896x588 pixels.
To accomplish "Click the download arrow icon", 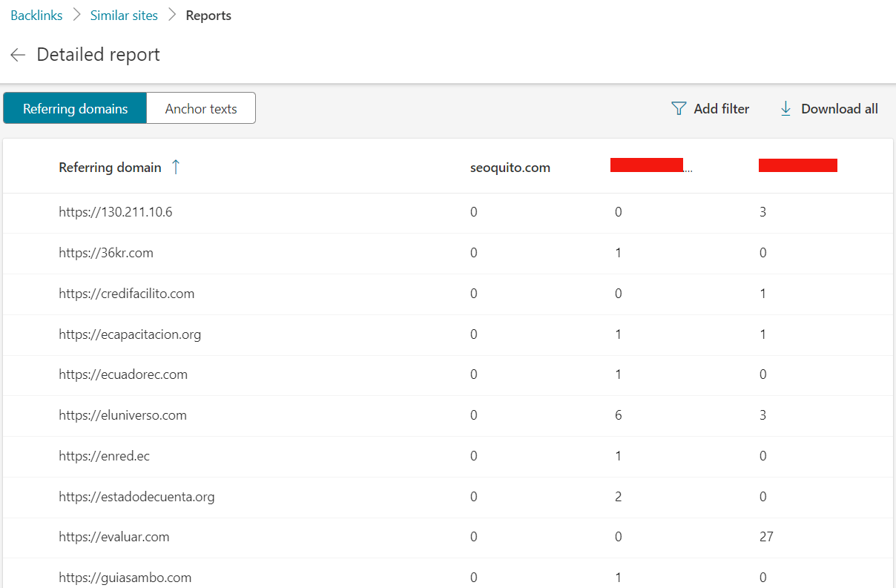I will coord(785,109).
